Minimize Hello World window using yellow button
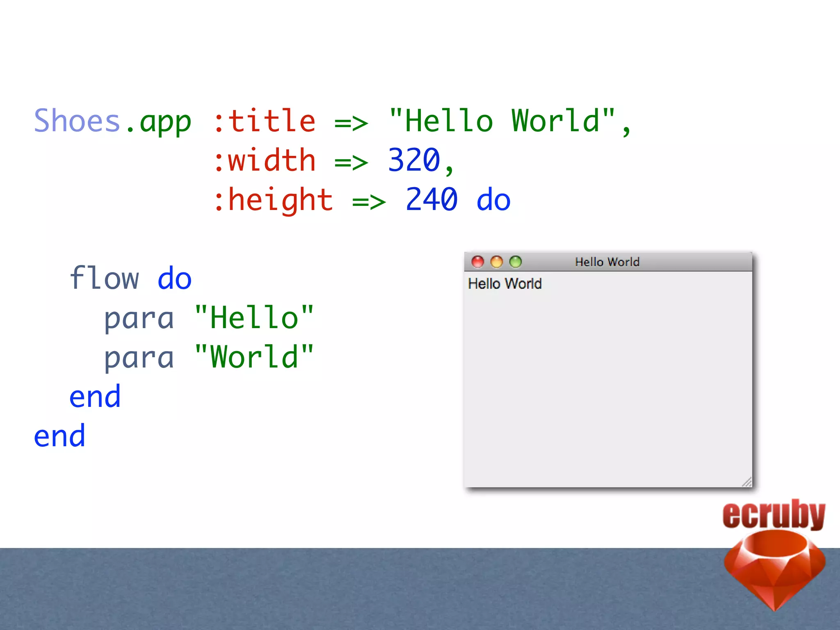This screenshot has height=630, width=840. 497,262
